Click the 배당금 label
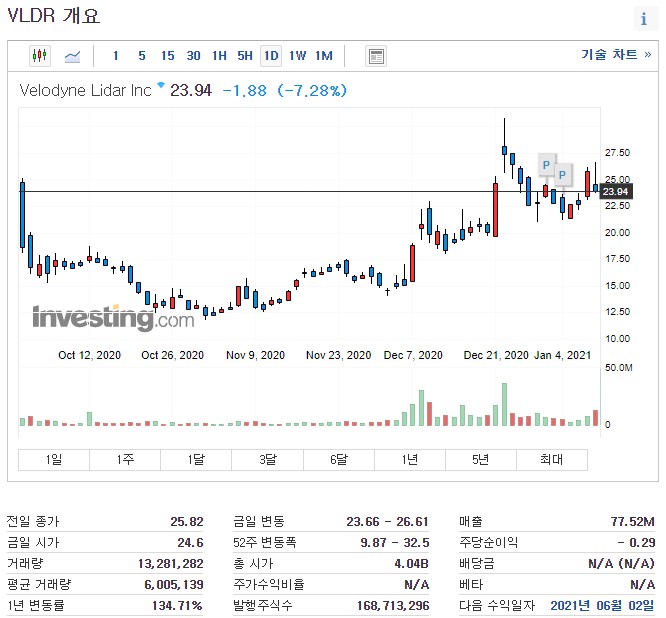The image size is (666, 618). coord(477,564)
